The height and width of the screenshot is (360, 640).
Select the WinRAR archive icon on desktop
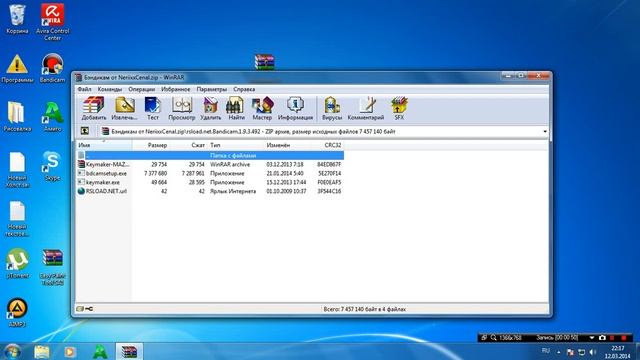coord(264,62)
